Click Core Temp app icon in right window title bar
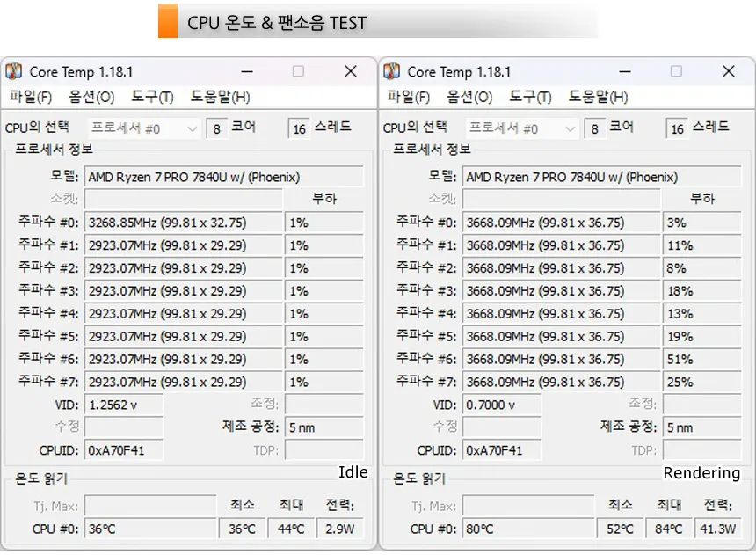The height and width of the screenshot is (555, 756). (x=392, y=71)
